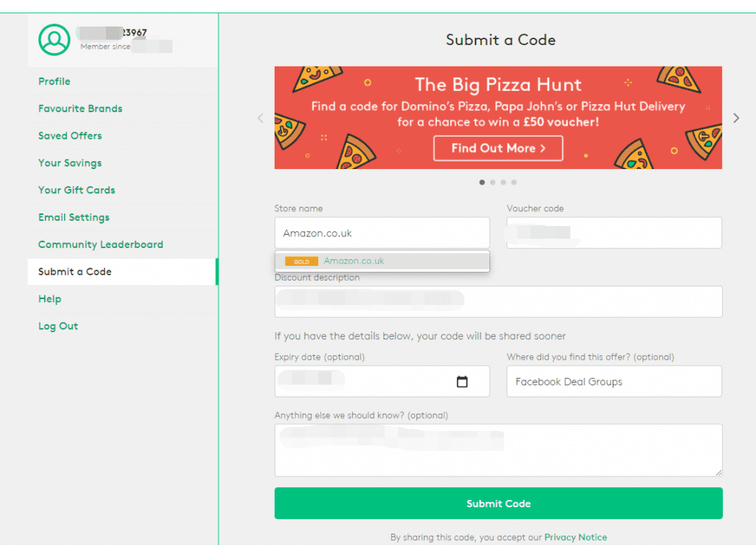Jump to the second carousel dot
The width and height of the screenshot is (756, 545).
pyautogui.click(x=492, y=182)
